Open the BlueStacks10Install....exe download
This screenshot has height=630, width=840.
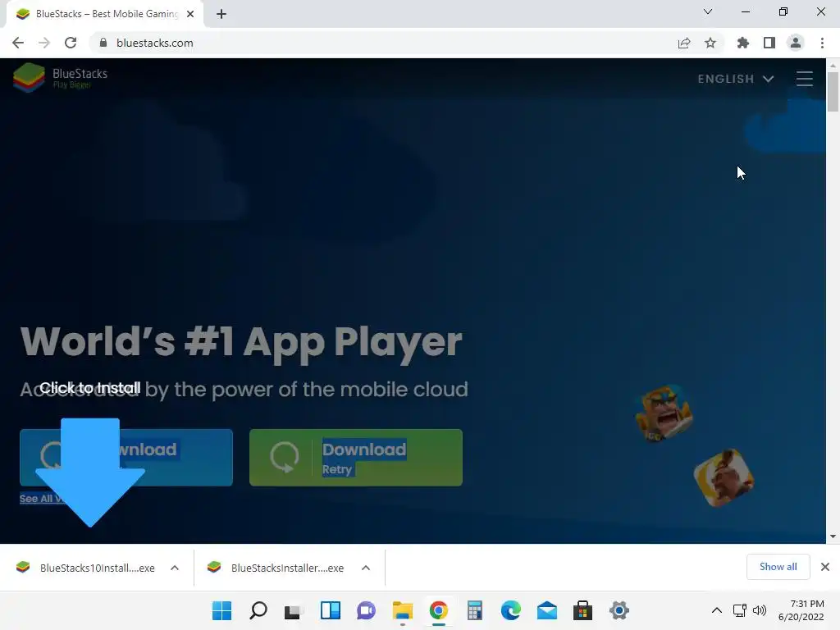tap(86, 568)
